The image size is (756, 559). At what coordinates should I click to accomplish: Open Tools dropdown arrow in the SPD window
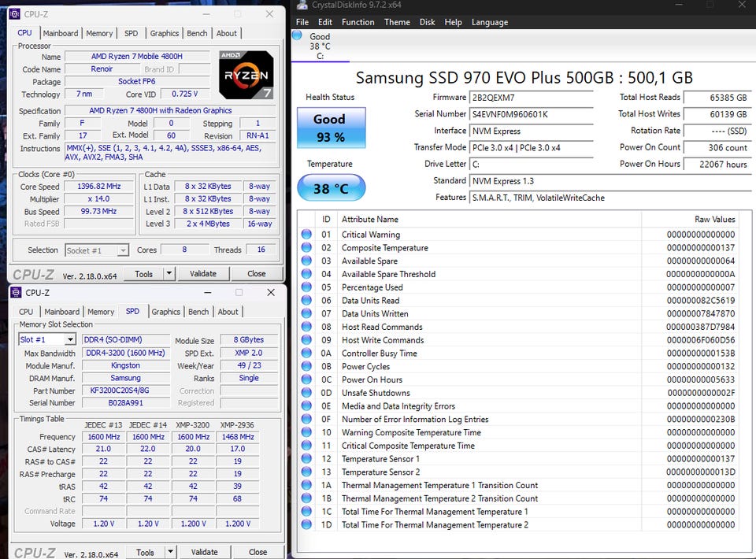(169, 552)
